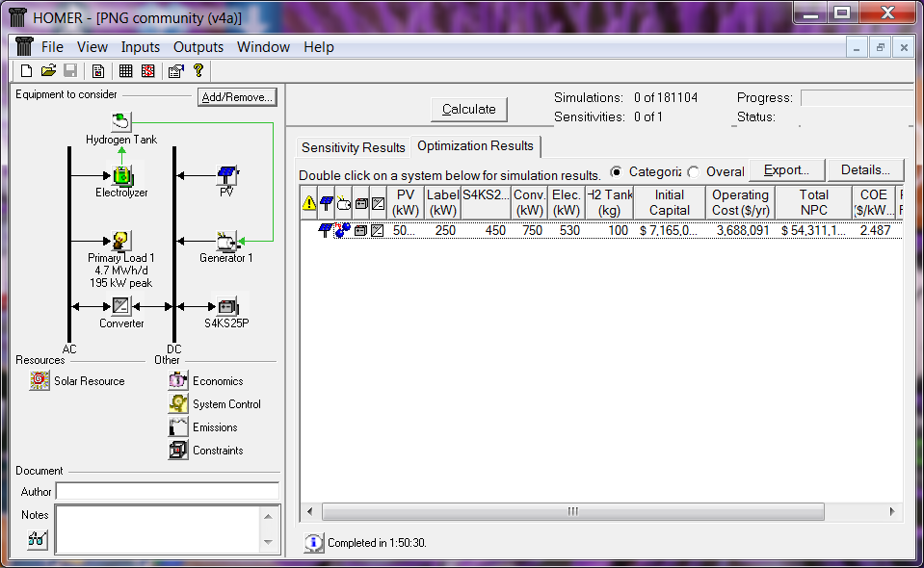Screen dimensions: 924x568
Task: Open the Primary Load 1 icon
Action: (121, 241)
